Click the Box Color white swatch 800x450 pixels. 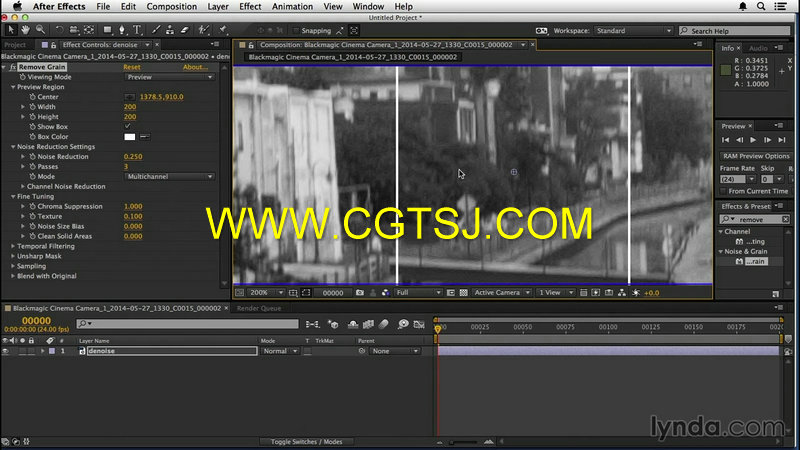coord(130,137)
